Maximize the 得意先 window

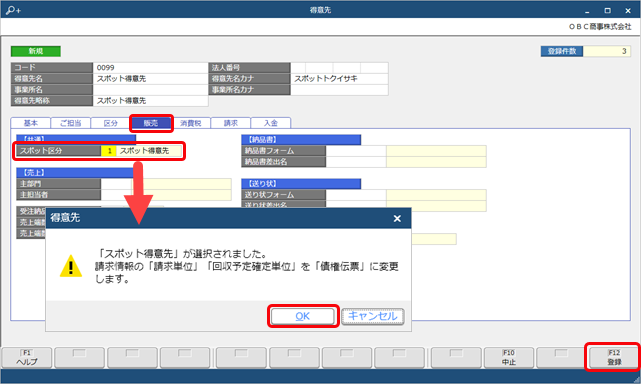click(607, 11)
